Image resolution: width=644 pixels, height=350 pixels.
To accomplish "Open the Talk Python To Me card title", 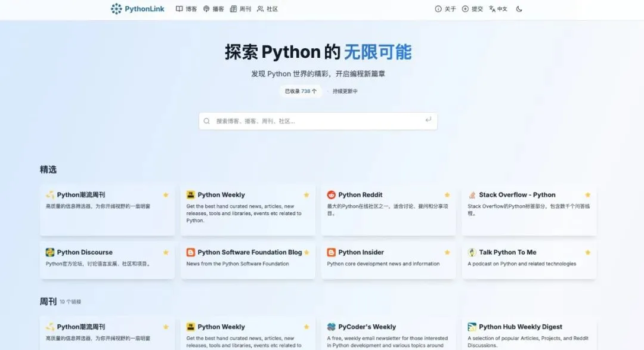I will click(x=507, y=252).
